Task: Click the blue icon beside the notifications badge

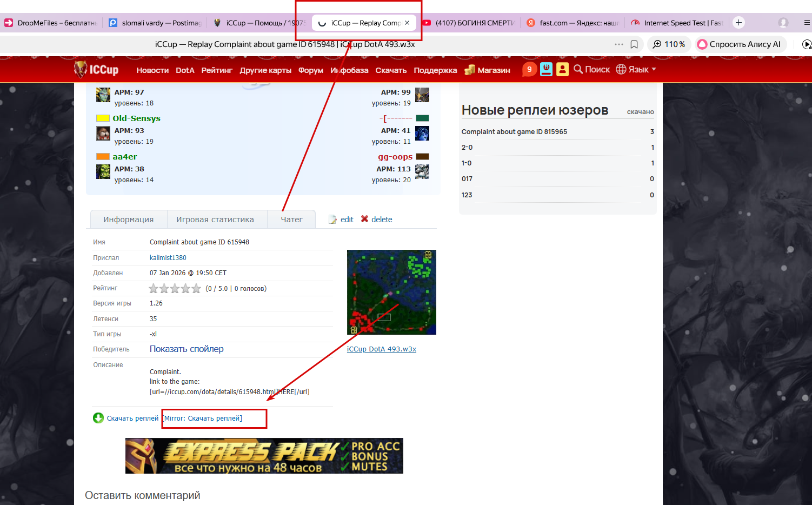Action: 547,69
